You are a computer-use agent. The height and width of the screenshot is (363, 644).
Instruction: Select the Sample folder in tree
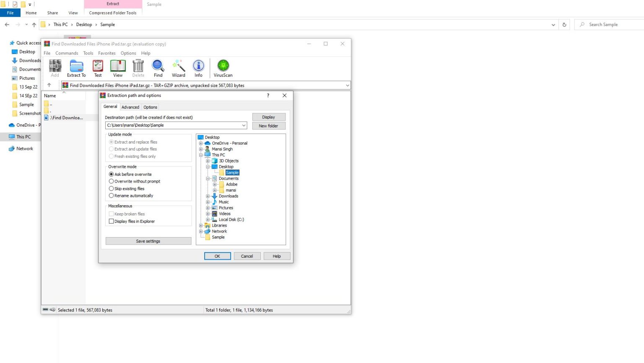coord(231,172)
